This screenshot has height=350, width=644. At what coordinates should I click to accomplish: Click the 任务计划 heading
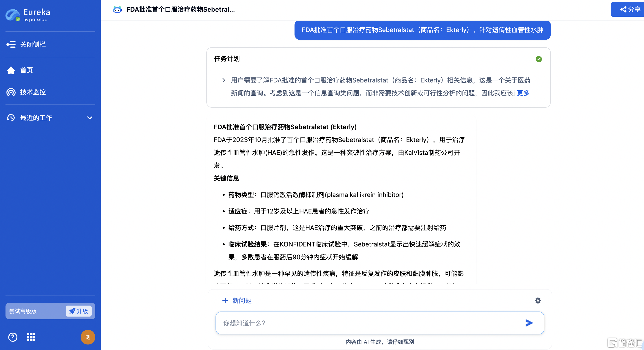click(227, 59)
